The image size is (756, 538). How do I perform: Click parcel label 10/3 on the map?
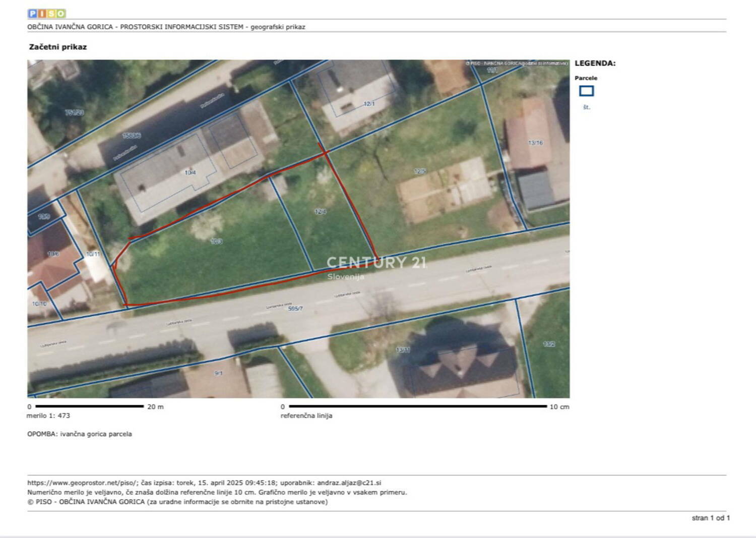(x=216, y=242)
